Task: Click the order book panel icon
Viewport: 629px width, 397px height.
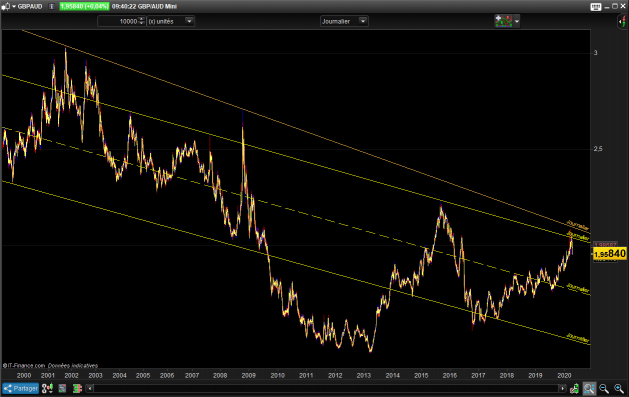Action: click(62, 388)
